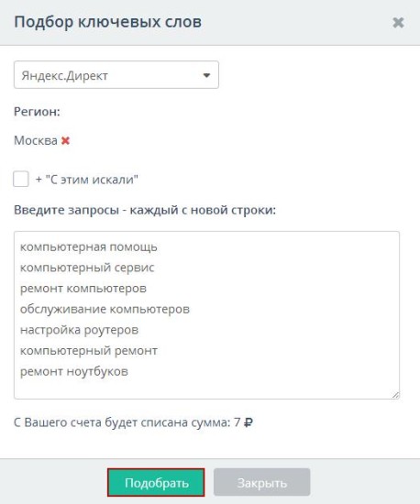Click the Закрыть button

pos(262,482)
